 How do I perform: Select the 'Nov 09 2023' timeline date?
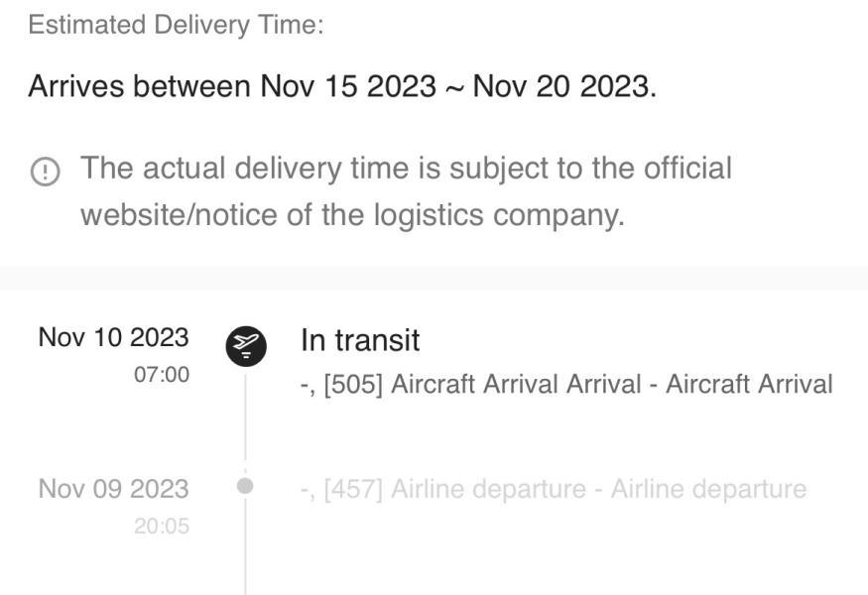(113, 489)
